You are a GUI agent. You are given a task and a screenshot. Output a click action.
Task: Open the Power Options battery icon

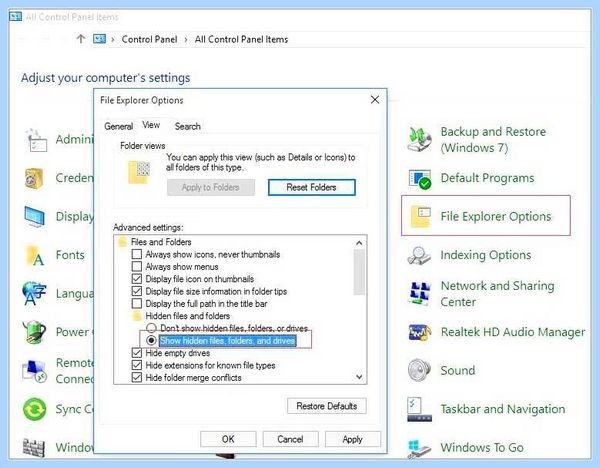click(x=34, y=332)
